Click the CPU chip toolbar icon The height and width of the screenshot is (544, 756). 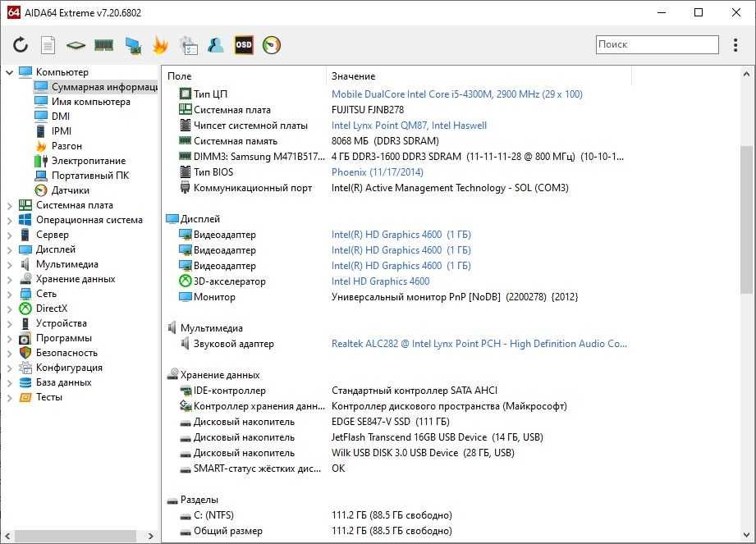click(76, 45)
